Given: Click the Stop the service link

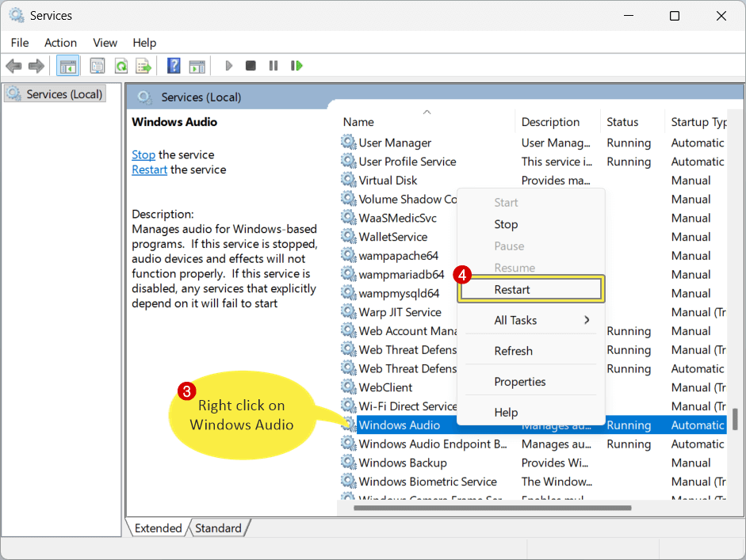Looking at the screenshot, I should pos(143,154).
